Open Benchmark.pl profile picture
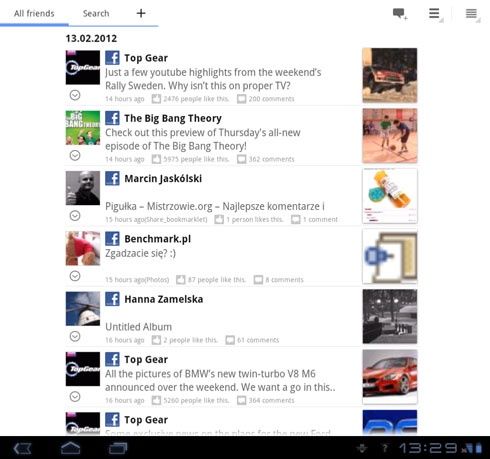The image size is (490, 459). [x=83, y=248]
